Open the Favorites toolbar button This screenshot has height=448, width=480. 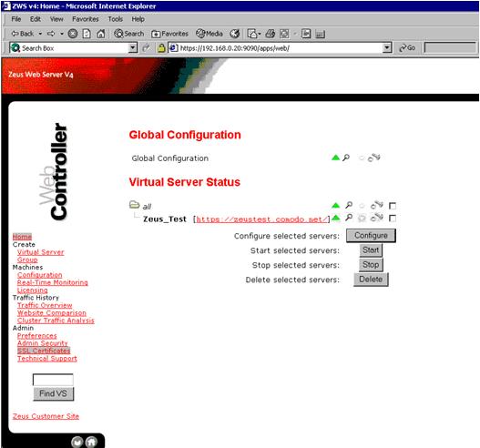pos(170,34)
